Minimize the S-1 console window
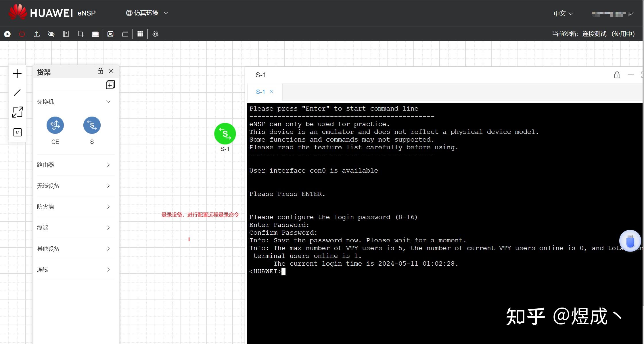Image resolution: width=644 pixels, height=344 pixels. pos(631,75)
